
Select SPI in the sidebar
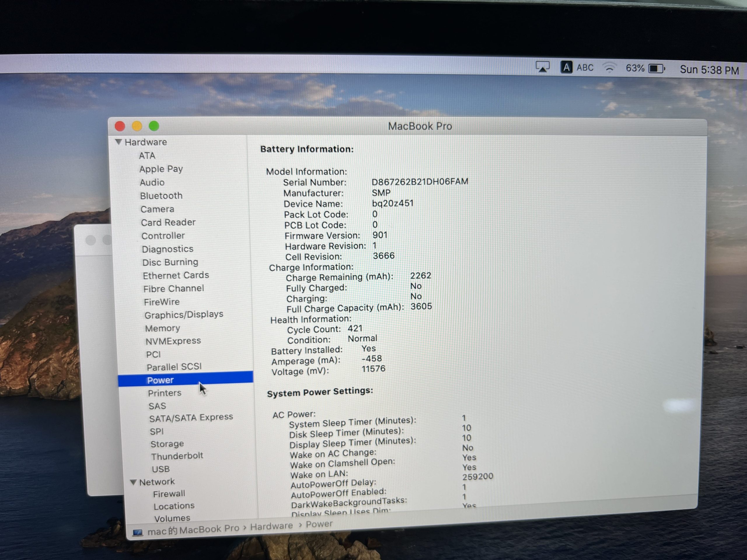point(157,432)
